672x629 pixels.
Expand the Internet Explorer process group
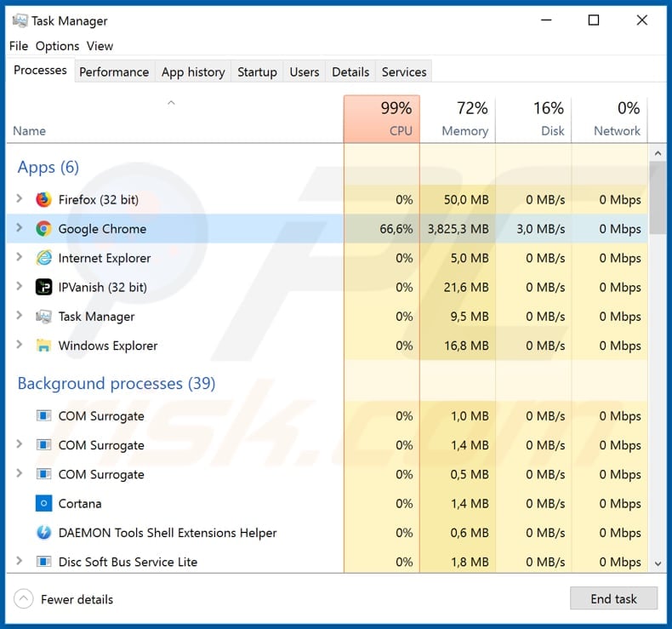pos(20,257)
